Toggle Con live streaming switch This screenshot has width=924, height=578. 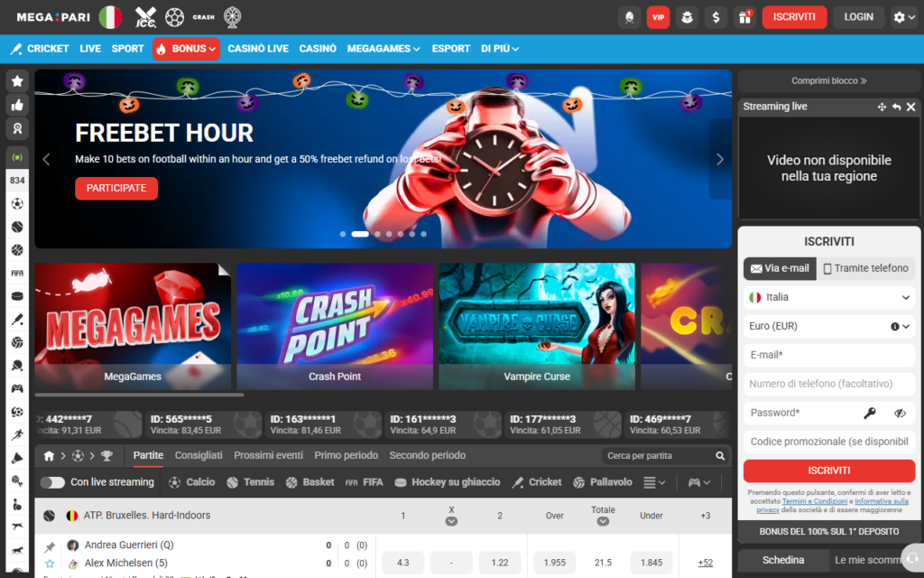click(x=52, y=482)
